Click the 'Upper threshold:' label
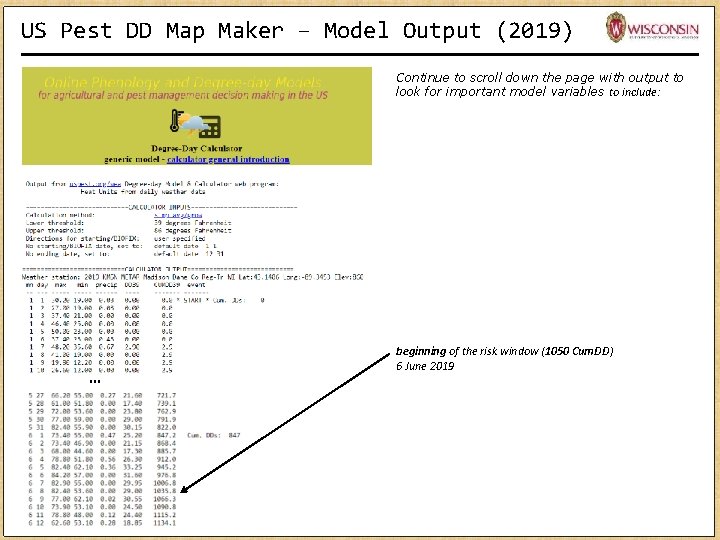720x540 pixels. tap(55, 231)
